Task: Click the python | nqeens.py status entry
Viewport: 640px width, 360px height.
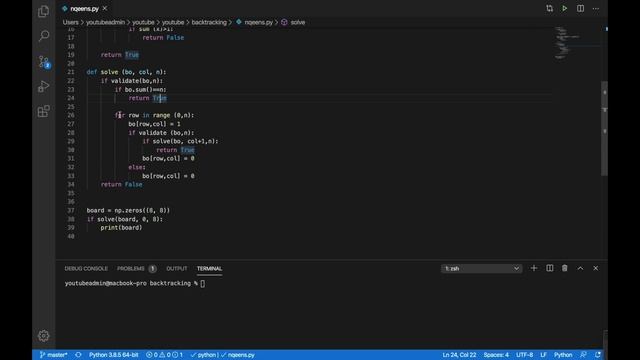Action: click(x=222, y=355)
